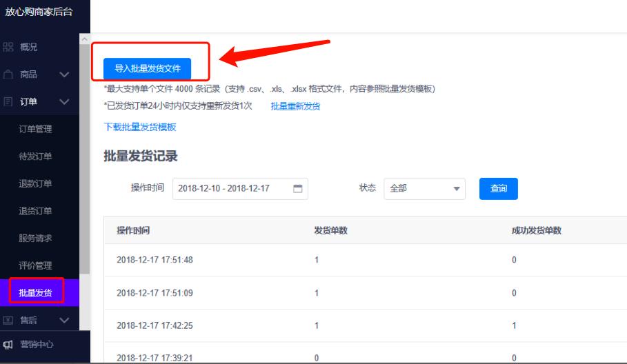
Task: Select the row 2018-12-17 17:39:21
Action: tap(366, 353)
